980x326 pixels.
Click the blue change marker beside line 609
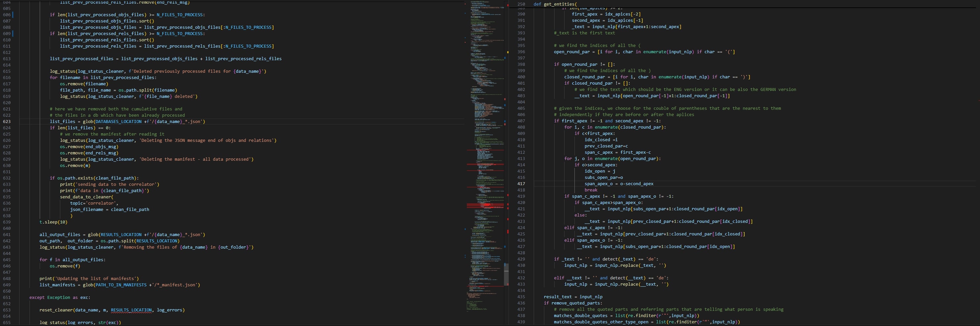tap(13, 33)
